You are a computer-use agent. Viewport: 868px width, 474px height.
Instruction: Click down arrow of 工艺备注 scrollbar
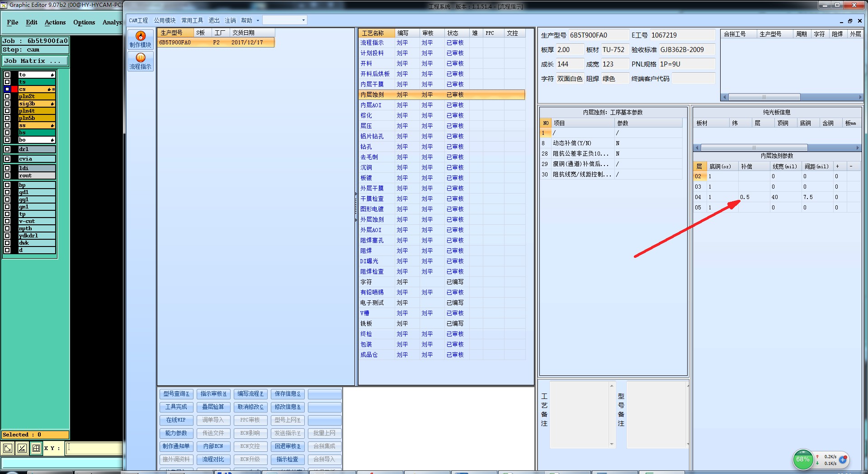612,444
